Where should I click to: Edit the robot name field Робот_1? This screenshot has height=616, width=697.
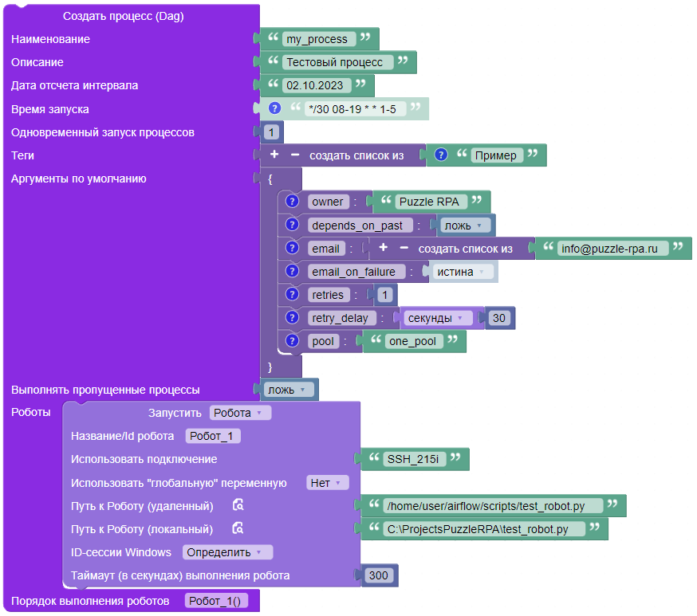(213, 436)
